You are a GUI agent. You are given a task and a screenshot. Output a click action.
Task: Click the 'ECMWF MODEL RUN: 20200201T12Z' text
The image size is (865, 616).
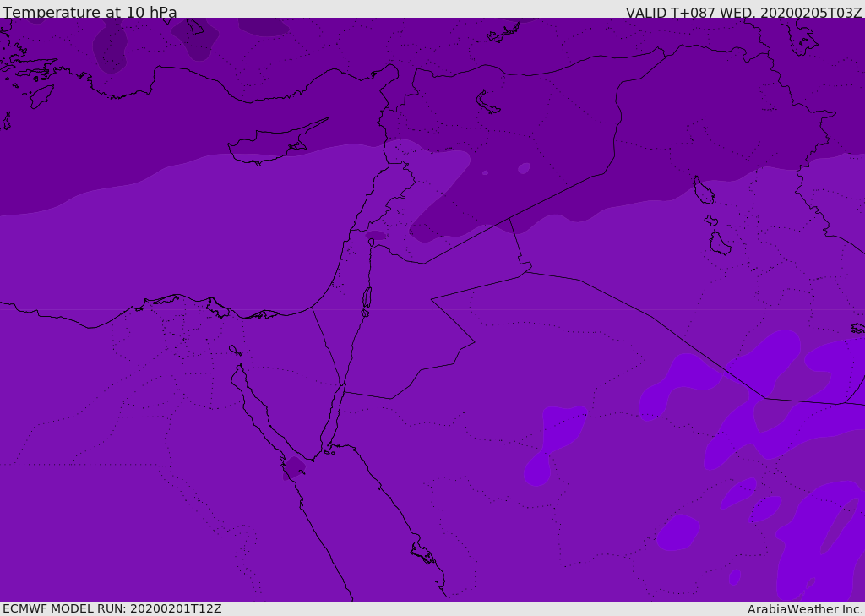click(x=112, y=608)
